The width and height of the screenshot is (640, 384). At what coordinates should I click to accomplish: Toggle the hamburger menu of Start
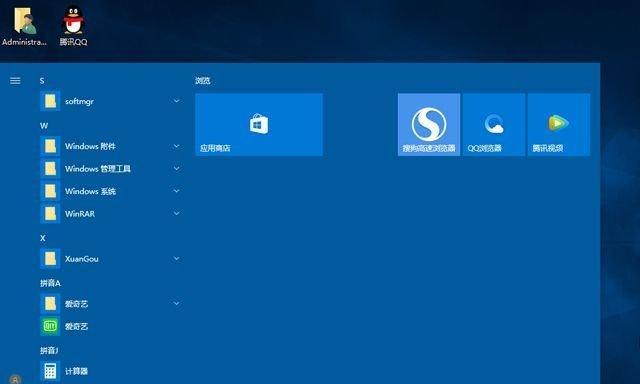(x=15, y=81)
